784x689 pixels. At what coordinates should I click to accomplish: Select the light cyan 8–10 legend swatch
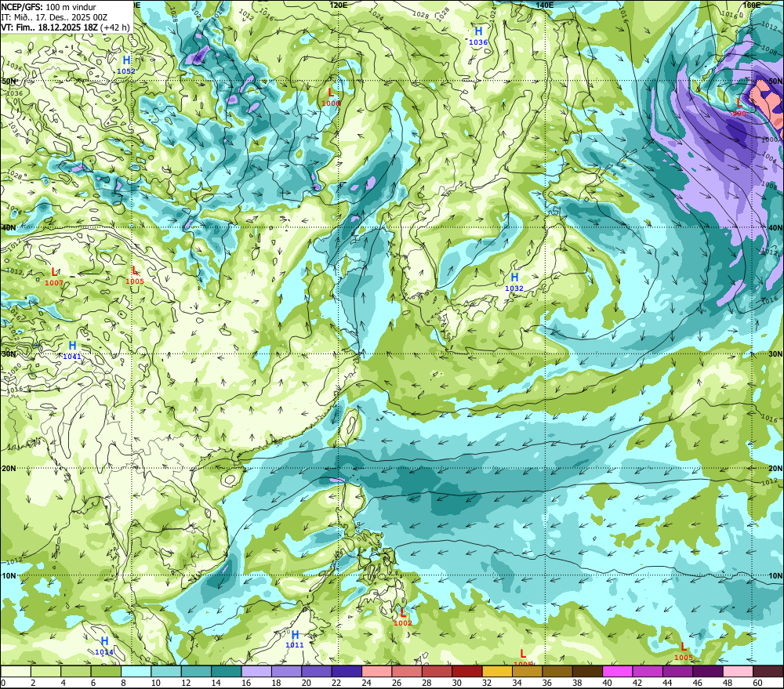[x=136, y=671]
